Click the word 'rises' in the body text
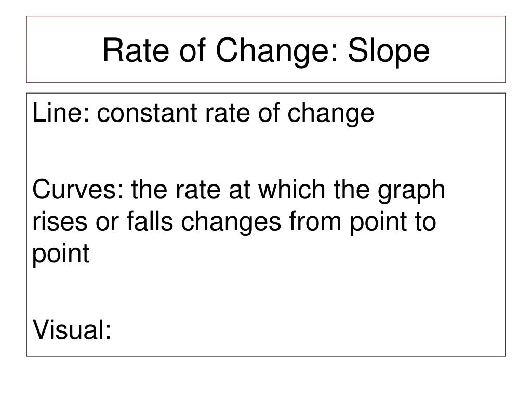Image resolution: width=532 pixels, height=399 pixels. point(60,222)
